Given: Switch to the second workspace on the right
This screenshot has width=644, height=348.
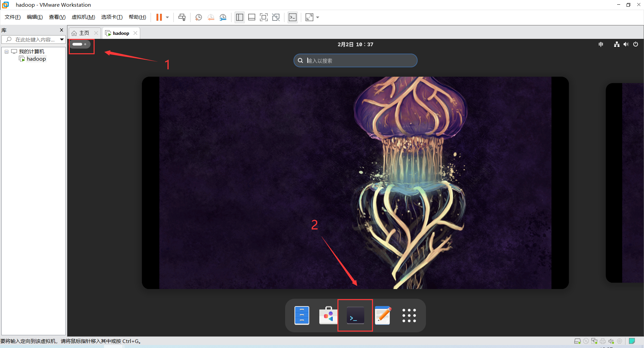Looking at the screenshot, I should point(625,183).
